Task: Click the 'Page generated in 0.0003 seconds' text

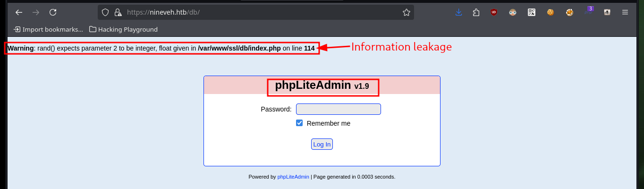Action: click(355, 177)
